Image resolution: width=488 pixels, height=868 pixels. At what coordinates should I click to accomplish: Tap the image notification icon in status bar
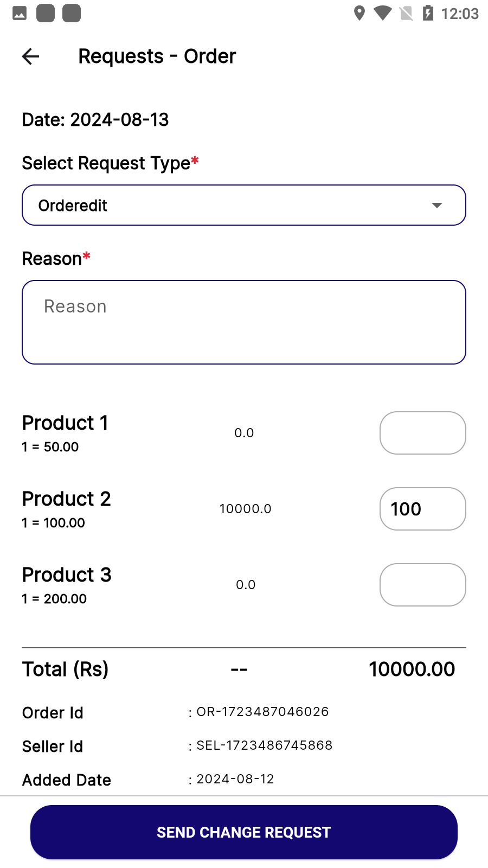click(20, 13)
